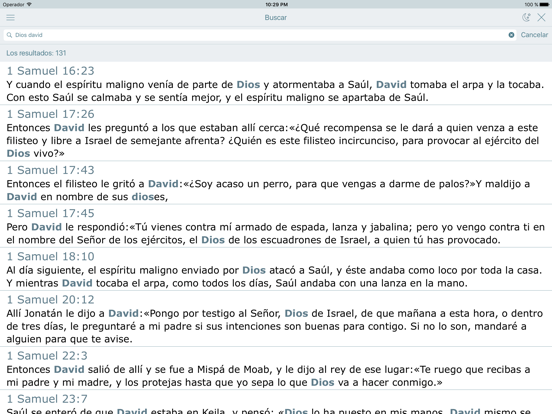This screenshot has height=414, width=552.
Task: Click the magnifier search icon
Action: click(x=10, y=35)
